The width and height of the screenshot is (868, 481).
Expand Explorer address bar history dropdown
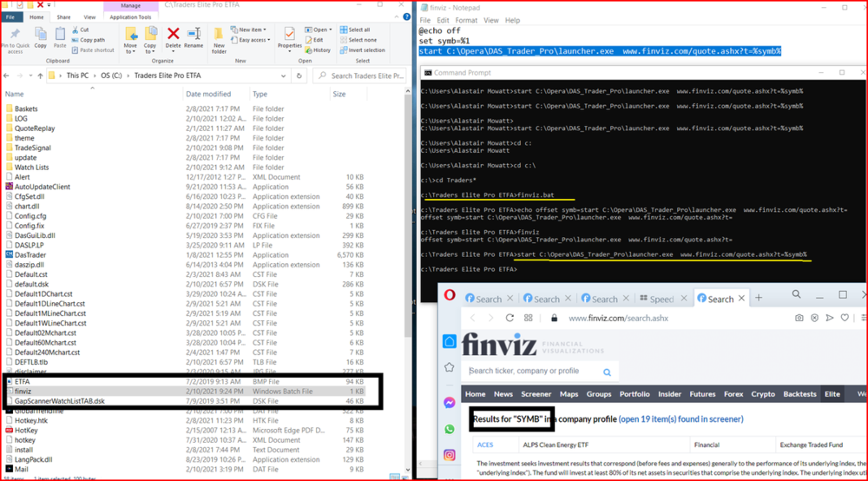pyautogui.click(x=284, y=76)
